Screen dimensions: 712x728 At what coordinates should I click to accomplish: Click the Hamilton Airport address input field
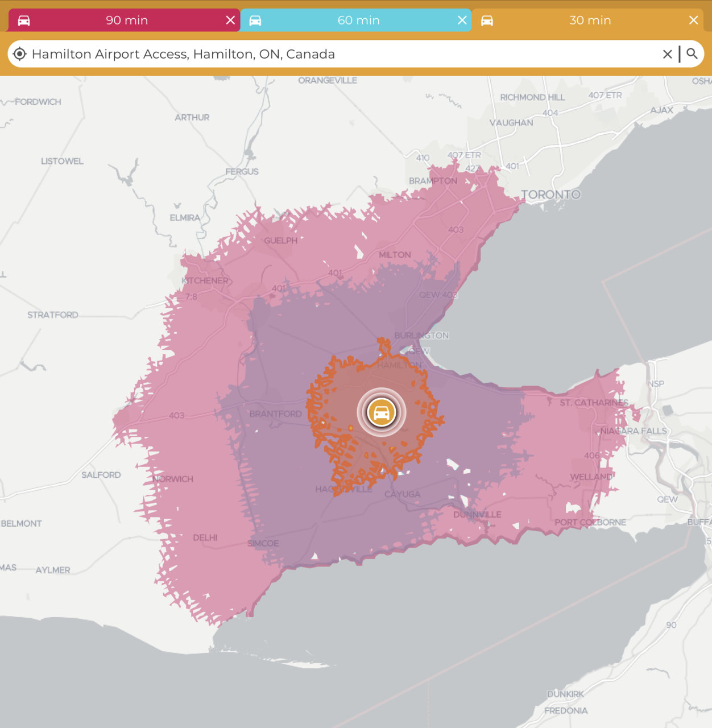(x=341, y=54)
